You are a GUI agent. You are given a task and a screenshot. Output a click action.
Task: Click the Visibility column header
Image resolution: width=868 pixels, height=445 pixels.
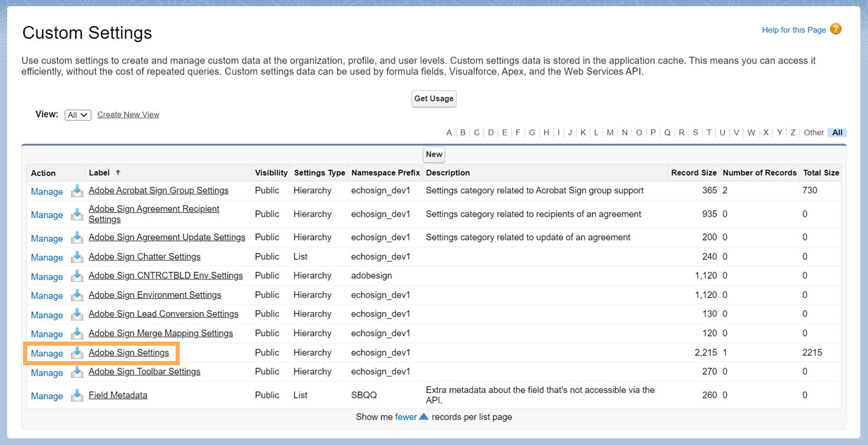coord(271,173)
